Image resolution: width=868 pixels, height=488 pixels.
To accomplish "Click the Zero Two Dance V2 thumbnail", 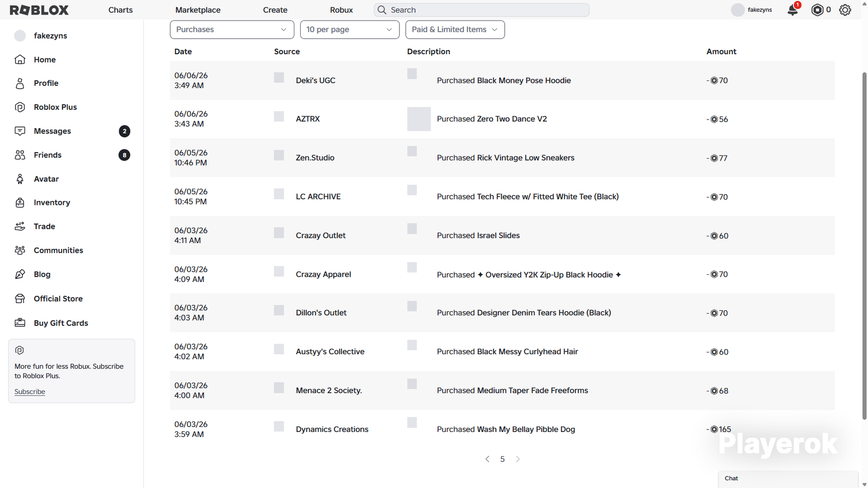I will point(419,119).
